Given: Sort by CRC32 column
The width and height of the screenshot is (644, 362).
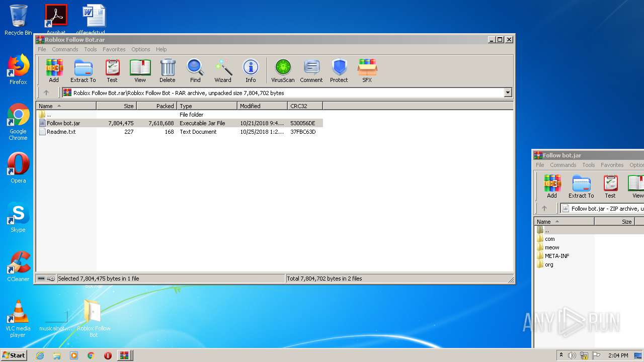Looking at the screenshot, I should point(305,106).
